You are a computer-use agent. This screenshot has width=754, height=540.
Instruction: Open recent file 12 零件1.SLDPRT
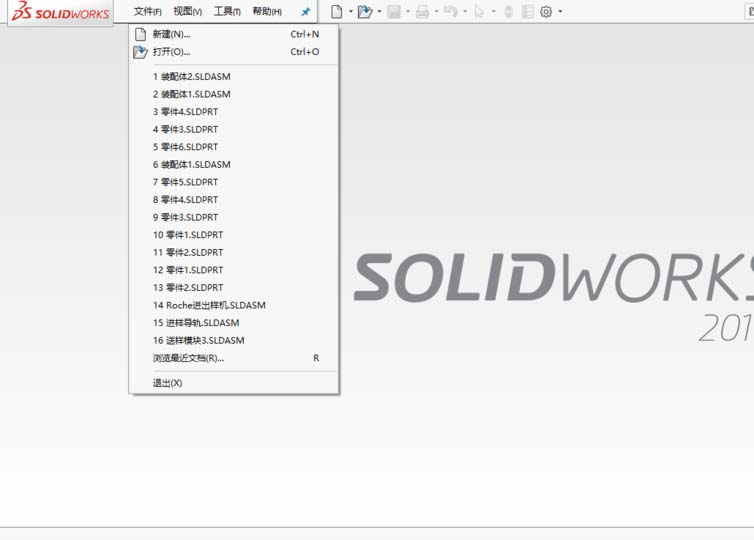point(234,270)
